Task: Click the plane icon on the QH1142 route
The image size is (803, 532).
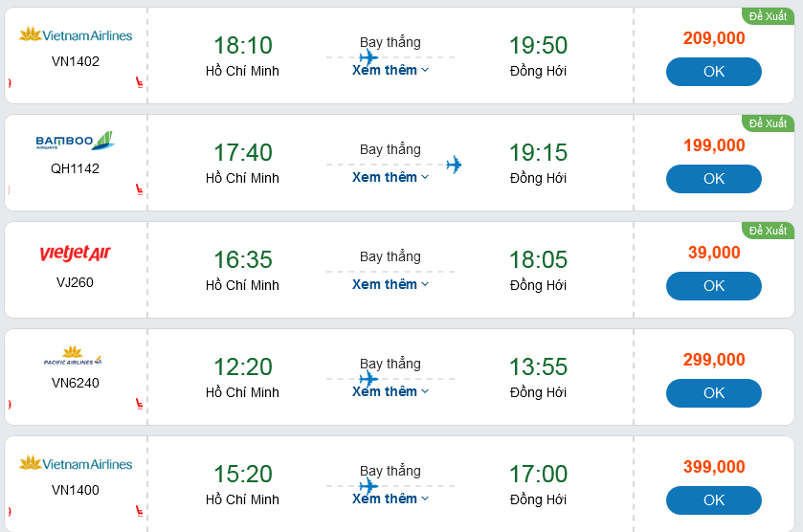Action: point(454,165)
